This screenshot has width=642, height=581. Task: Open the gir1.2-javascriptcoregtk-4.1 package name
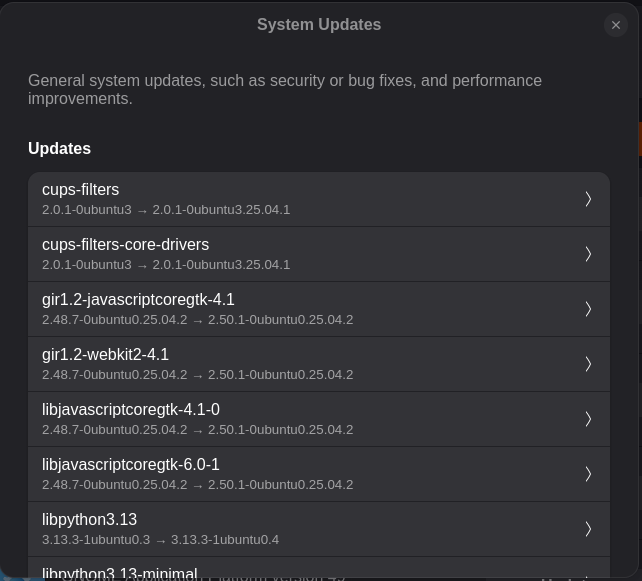click(x=138, y=300)
